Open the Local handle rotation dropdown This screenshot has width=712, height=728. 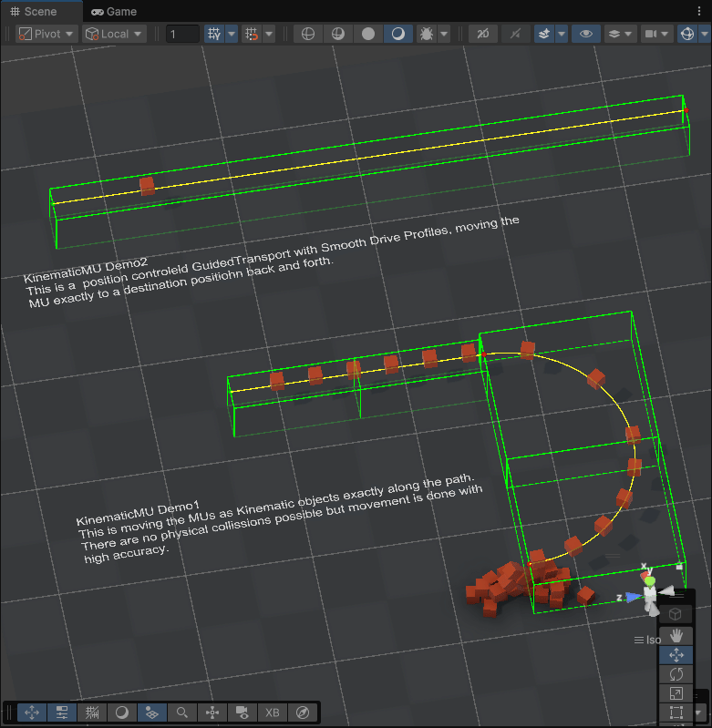[114, 34]
